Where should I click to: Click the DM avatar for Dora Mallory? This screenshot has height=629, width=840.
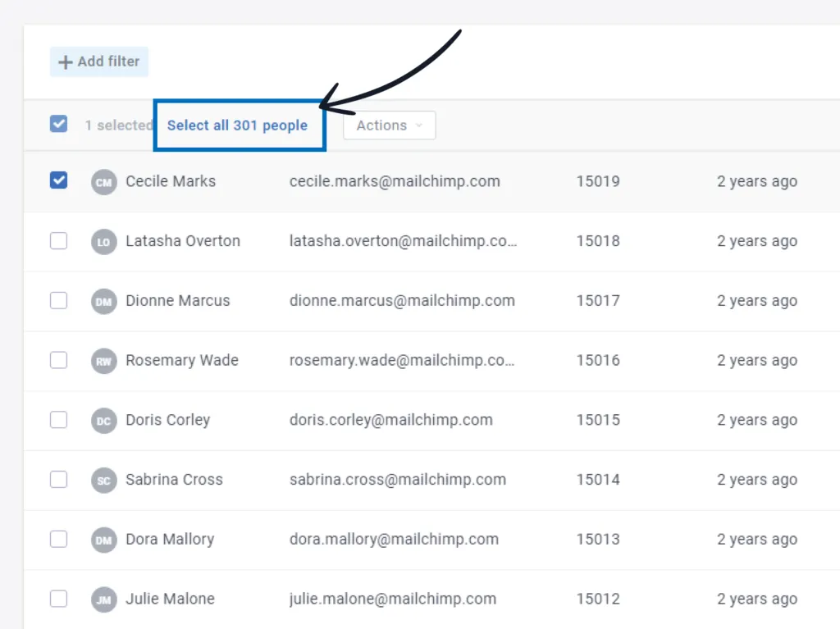pos(104,540)
